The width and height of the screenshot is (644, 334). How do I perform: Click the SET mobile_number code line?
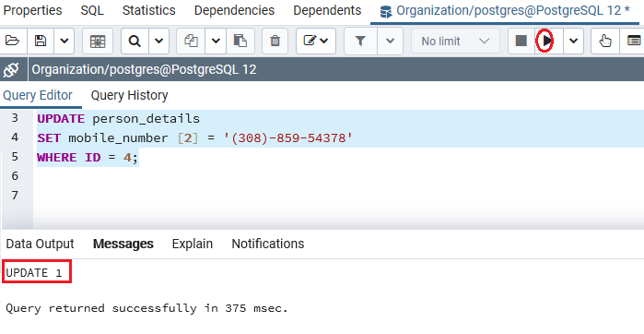tap(194, 138)
